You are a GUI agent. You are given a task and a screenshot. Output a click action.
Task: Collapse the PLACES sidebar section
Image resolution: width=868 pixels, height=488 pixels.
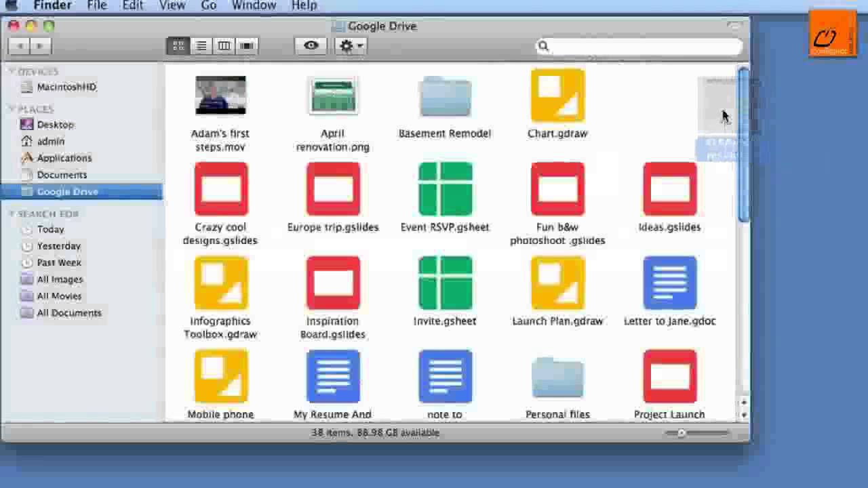(12, 108)
